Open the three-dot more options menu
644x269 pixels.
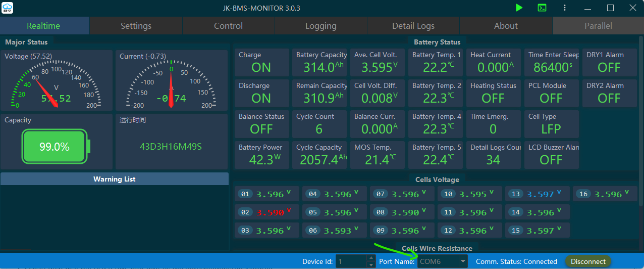point(565,8)
